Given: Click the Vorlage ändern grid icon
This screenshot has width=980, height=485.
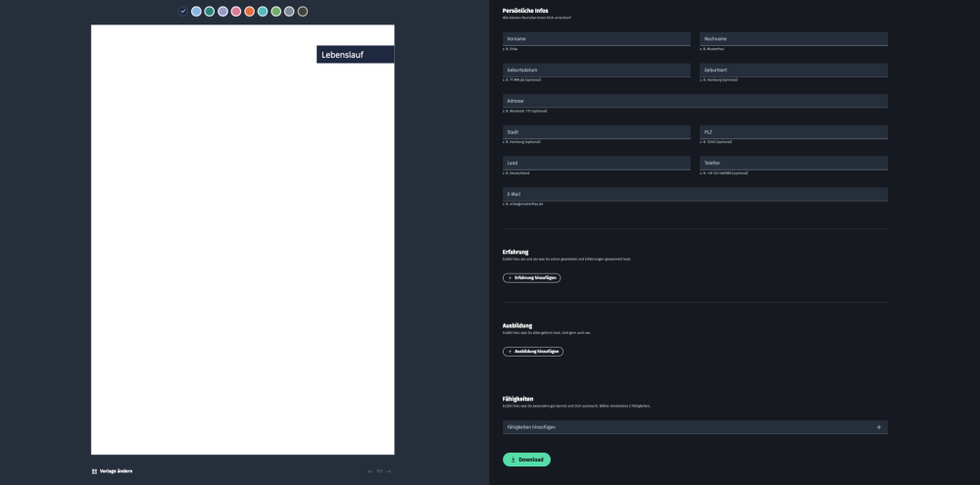Looking at the screenshot, I should (94, 472).
